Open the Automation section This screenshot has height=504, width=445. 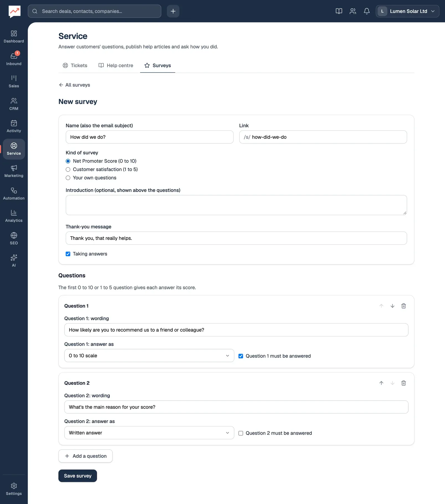coord(14,194)
